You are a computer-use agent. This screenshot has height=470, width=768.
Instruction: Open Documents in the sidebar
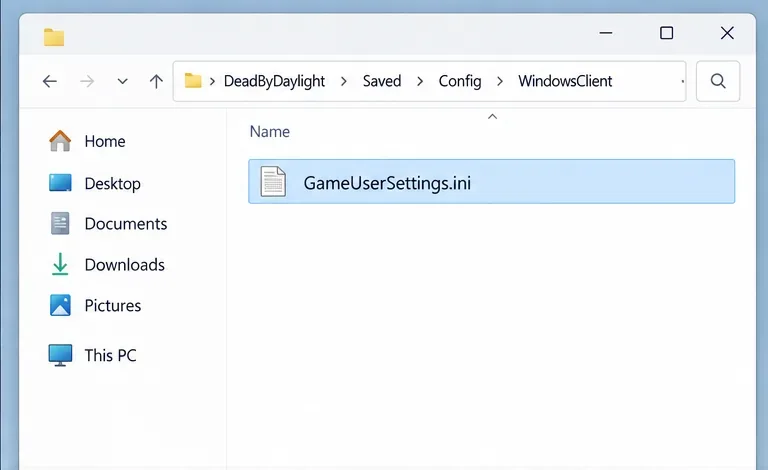126,224
